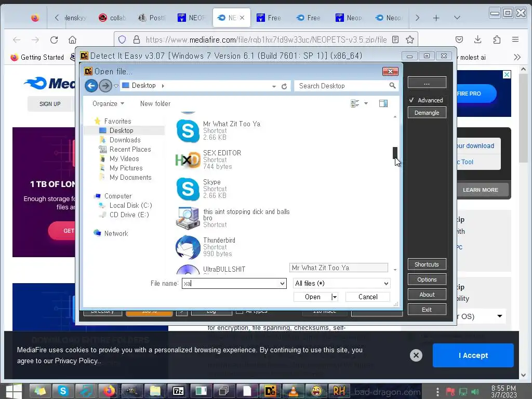Click New folder
Viewport: 532px width, 399px height.
155,103
